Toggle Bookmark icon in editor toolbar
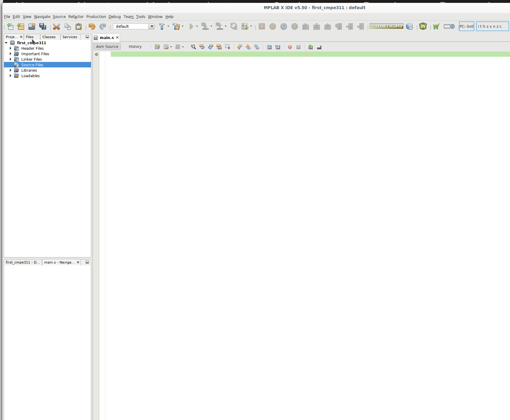 point(257,47)
